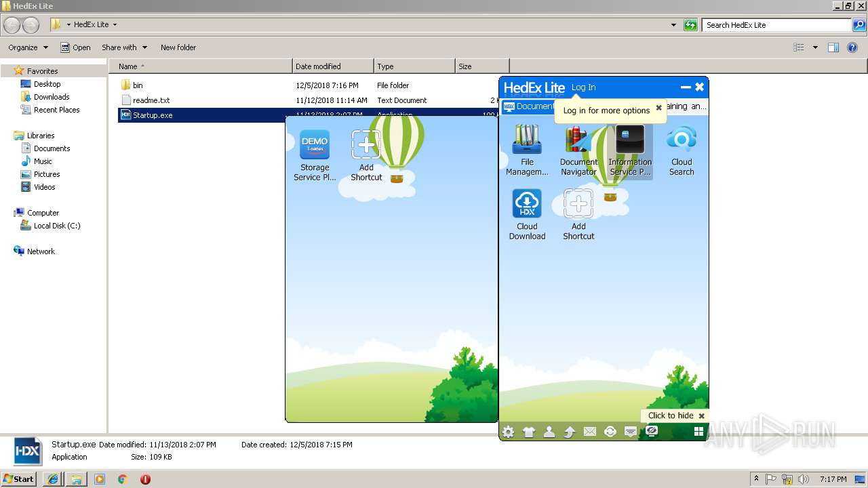Sort by the Date modified column

coord(333,66)
